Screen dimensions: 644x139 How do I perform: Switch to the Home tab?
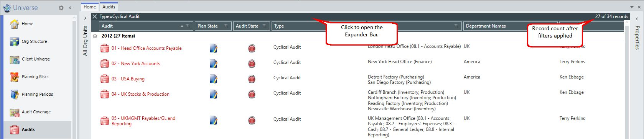[x=90, y=7]
